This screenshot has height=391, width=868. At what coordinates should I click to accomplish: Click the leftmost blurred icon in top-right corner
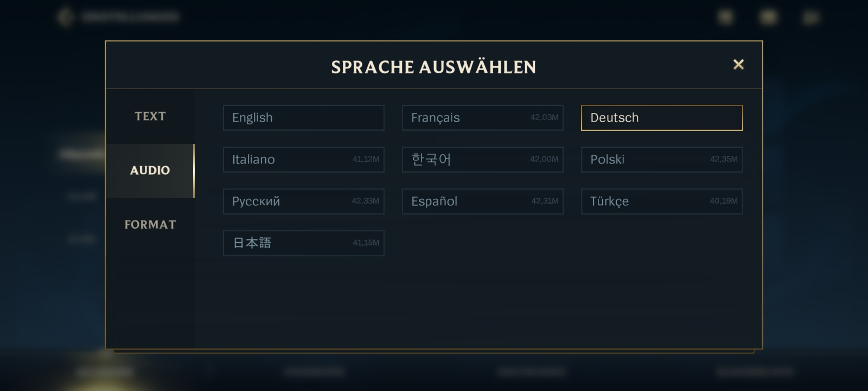725,17
